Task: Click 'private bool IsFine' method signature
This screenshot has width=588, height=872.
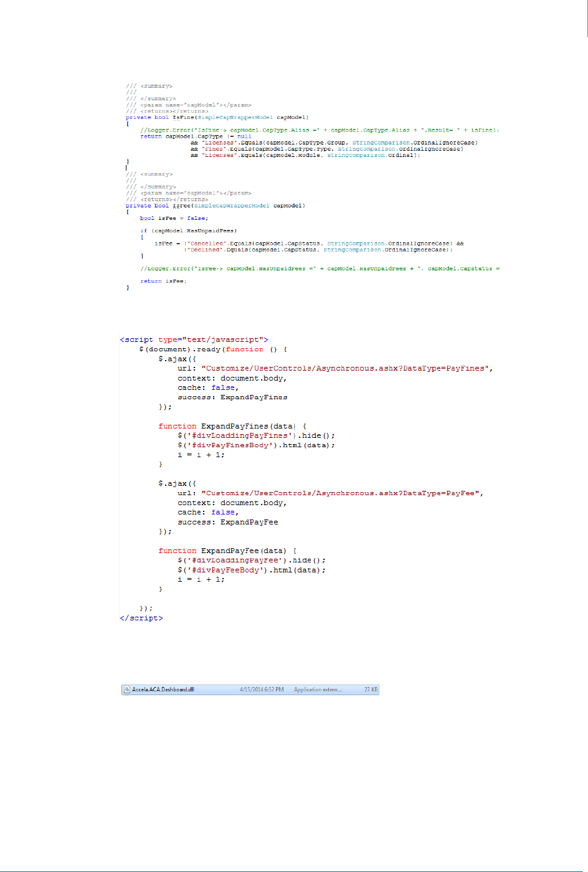Action: click(217, 117)
